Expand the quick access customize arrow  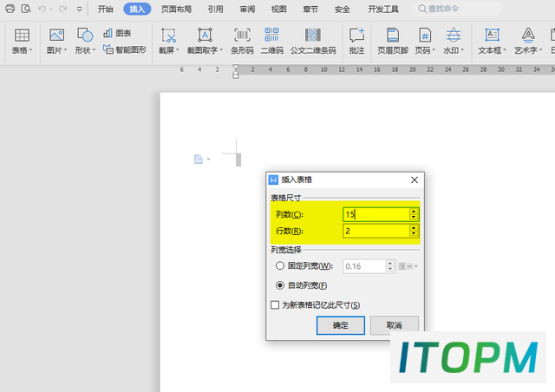(x=79, y=10)
